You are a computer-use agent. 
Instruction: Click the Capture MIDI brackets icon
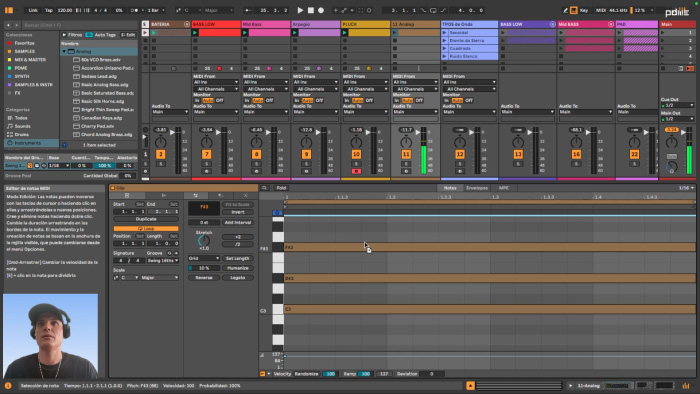pyautogui.click(x=361, y=10)
